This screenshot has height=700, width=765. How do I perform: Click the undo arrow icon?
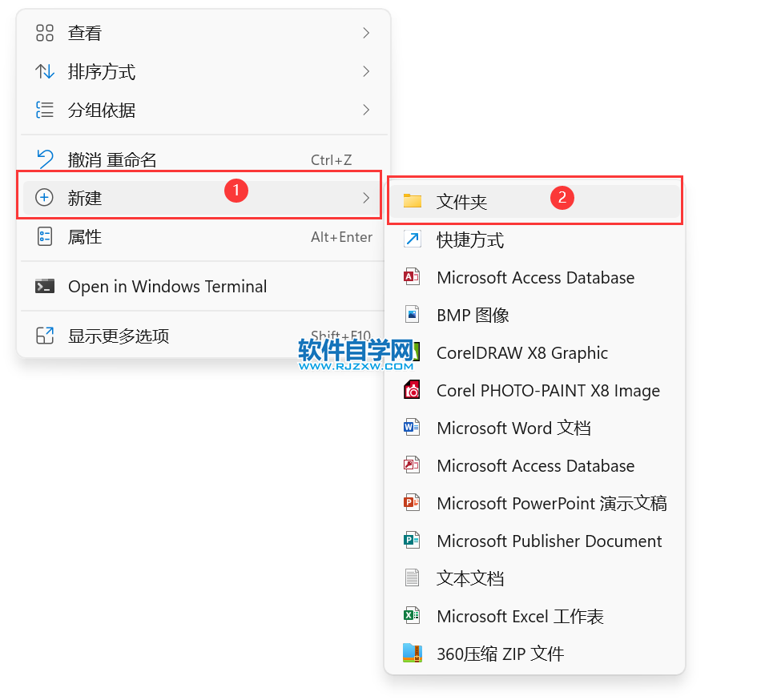pos(44,159)
